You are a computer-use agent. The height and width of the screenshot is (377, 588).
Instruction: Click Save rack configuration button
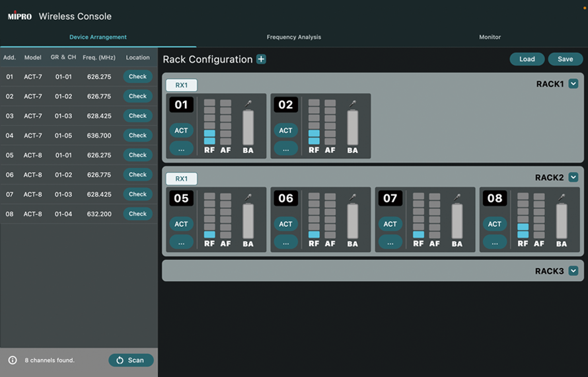click(x=565, y=59)
